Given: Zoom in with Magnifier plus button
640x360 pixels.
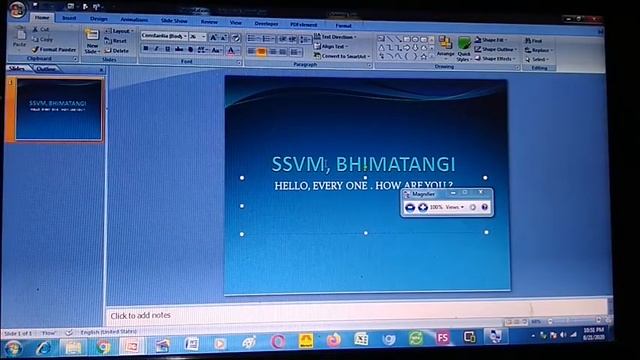Looking at the screenshot, I should pos(423,208).
